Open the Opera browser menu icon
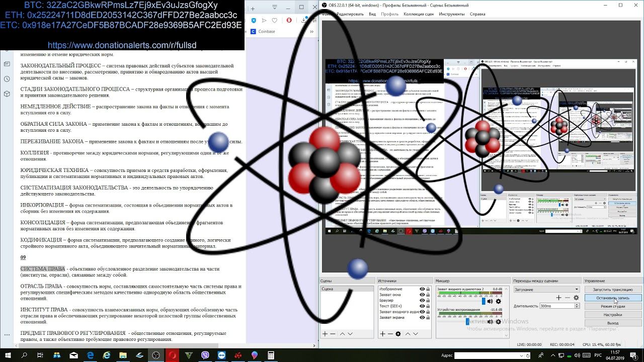This screenshot has height=362, width=644. [289, 20]
